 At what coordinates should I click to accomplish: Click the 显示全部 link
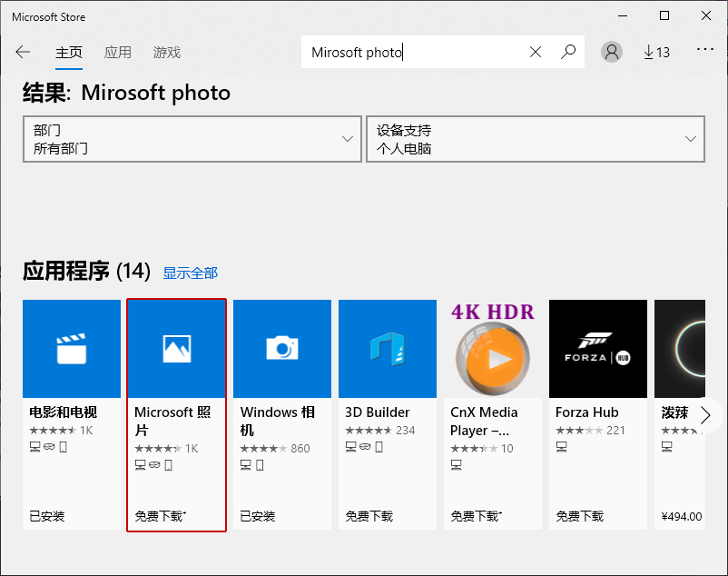pos(191,273)
